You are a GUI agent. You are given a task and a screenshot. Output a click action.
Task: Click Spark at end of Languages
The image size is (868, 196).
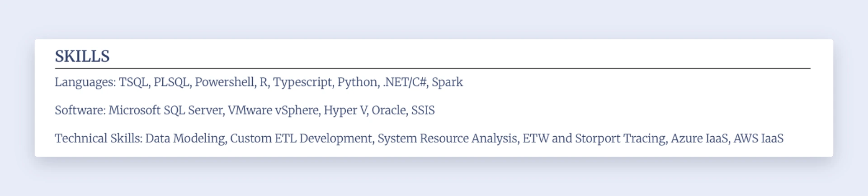447,82
